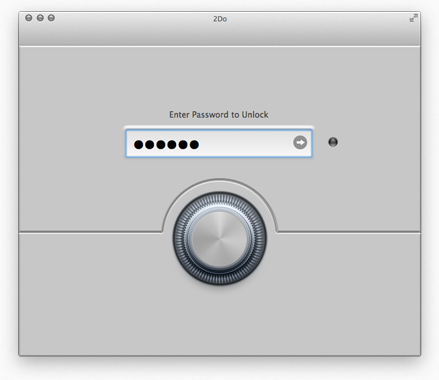Image resolution: width=439 pixels, height=380 pixels.
Task: Focus the password entry field
Action: pos(219,143)
